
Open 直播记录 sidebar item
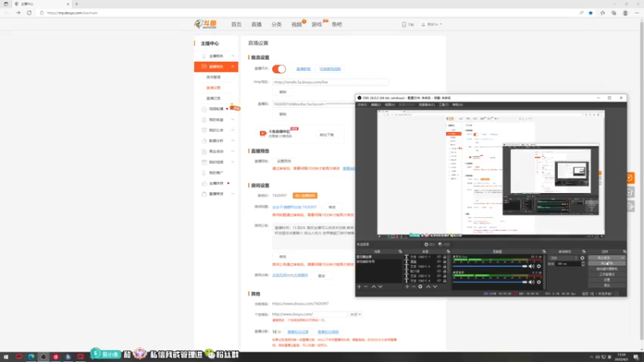click(213, 98)
